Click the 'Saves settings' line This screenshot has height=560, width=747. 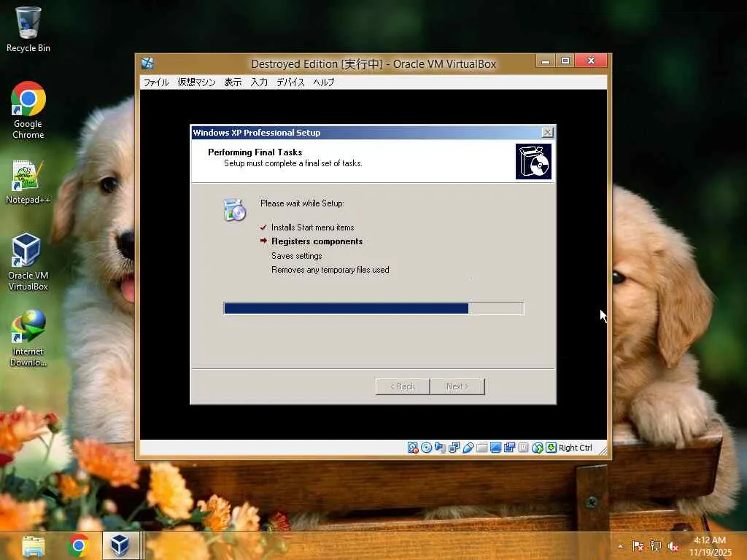[297, 256]
